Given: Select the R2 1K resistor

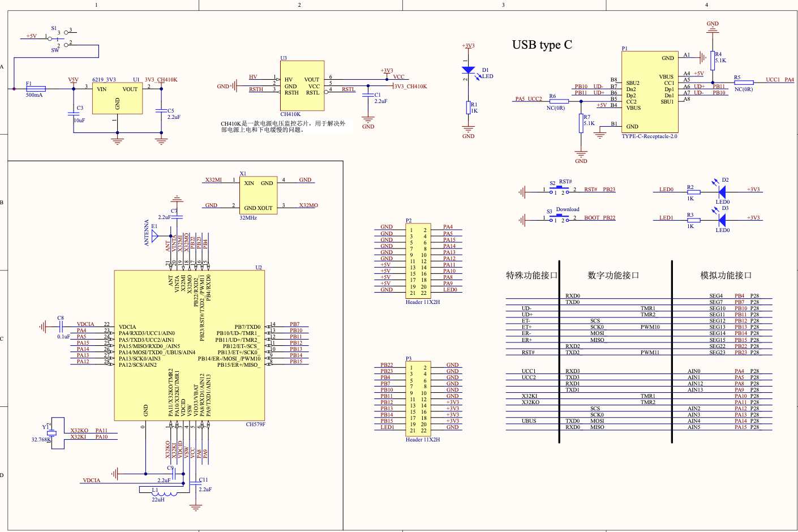Looking at the screenshot, I should point(693,192).
